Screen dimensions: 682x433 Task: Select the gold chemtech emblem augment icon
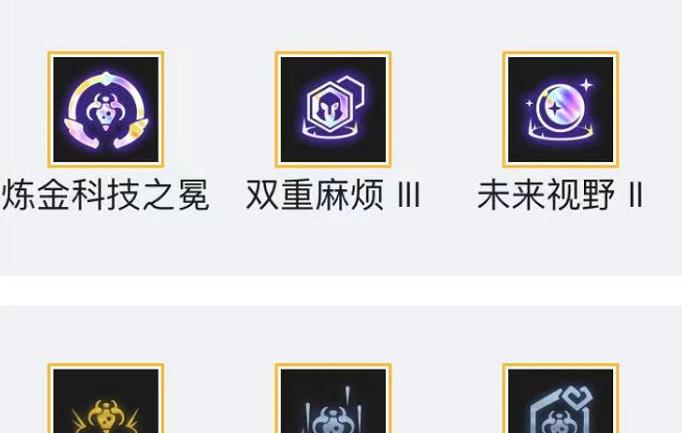106,398
